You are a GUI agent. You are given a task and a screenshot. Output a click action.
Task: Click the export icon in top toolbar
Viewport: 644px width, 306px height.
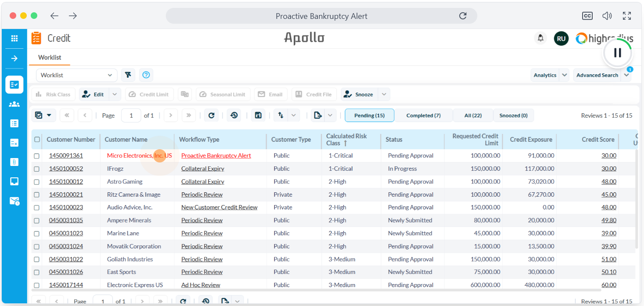[x=318, y=115]
